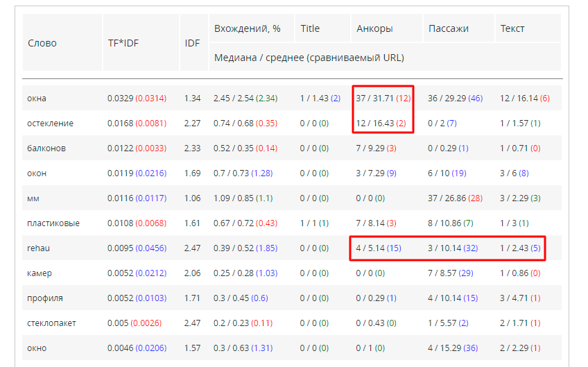Viewport: 588px width, 367px height.
Task: Click IDF value 1.34
Action: point(192,99)
